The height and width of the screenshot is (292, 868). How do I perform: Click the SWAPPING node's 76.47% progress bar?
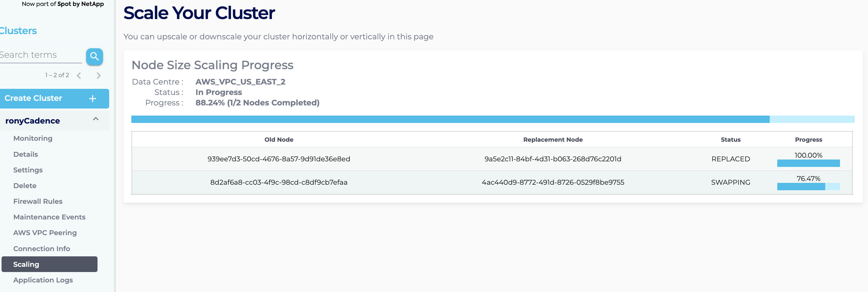tap(808, 187)
